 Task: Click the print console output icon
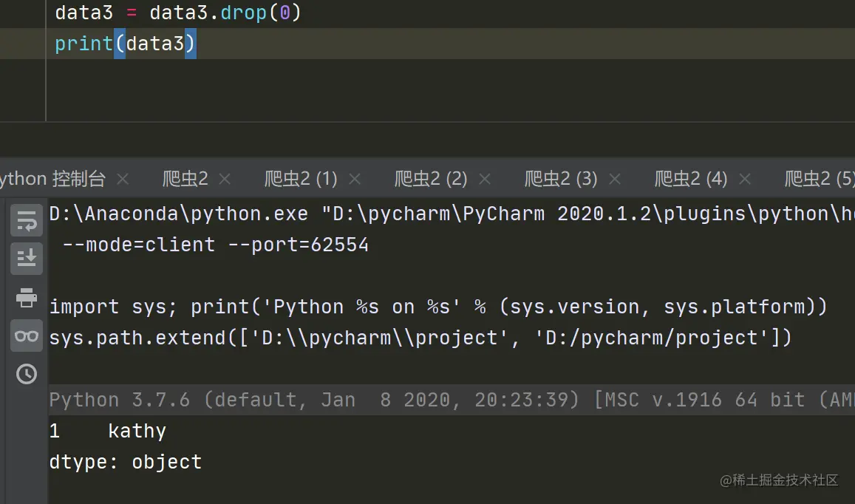click(x=27, y=298)
